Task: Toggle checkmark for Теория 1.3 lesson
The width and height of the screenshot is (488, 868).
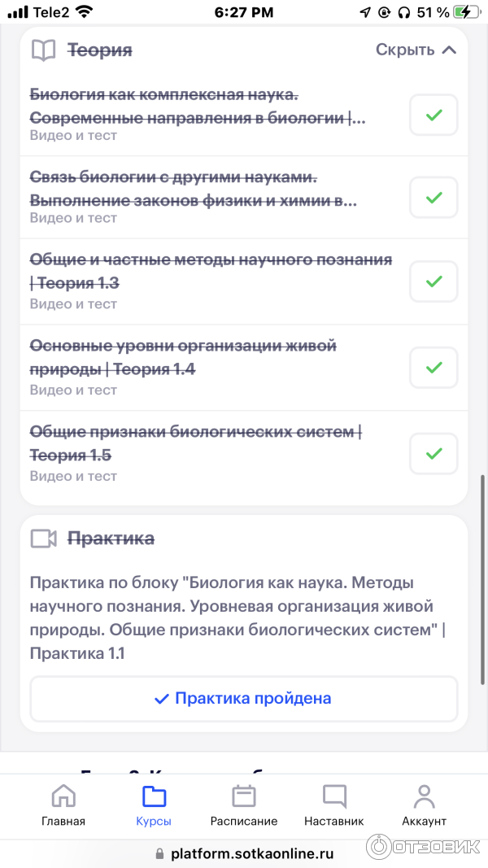Action: click(x=434, y=281)
